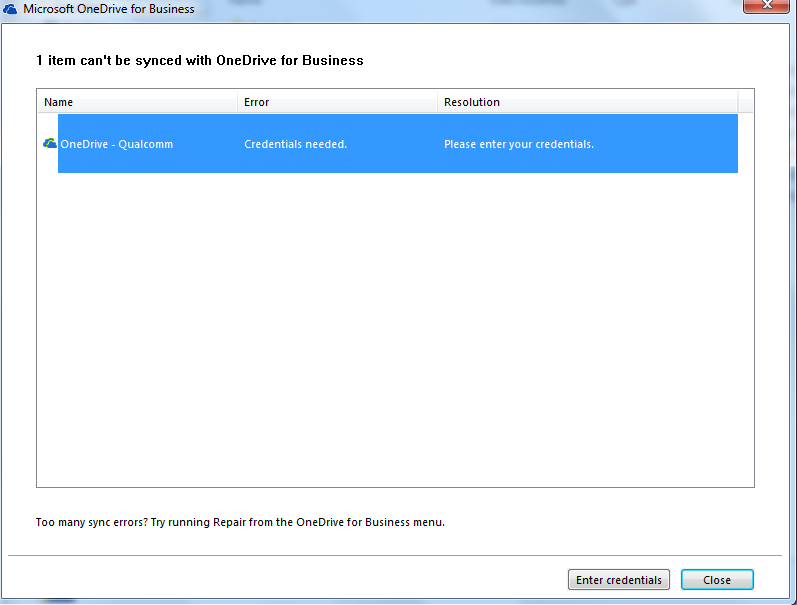Select the 'OneDrive - Qualcomm' name entry
The image size is (797, 605).
click(x=116, y=144)
